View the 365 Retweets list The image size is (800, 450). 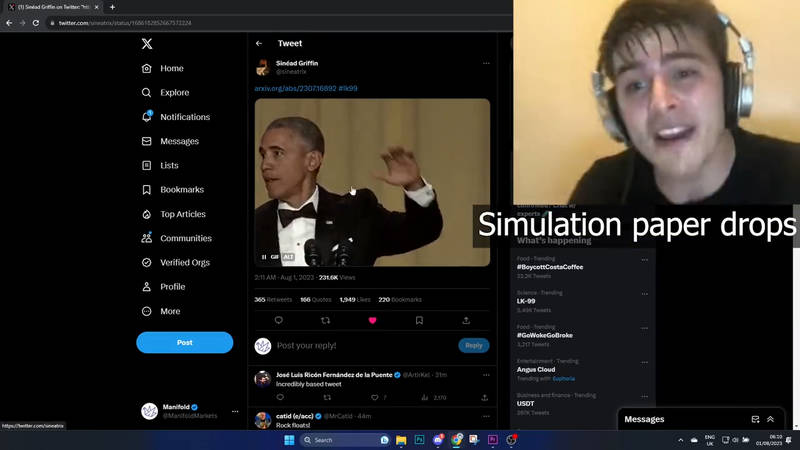tap(273, 299)
